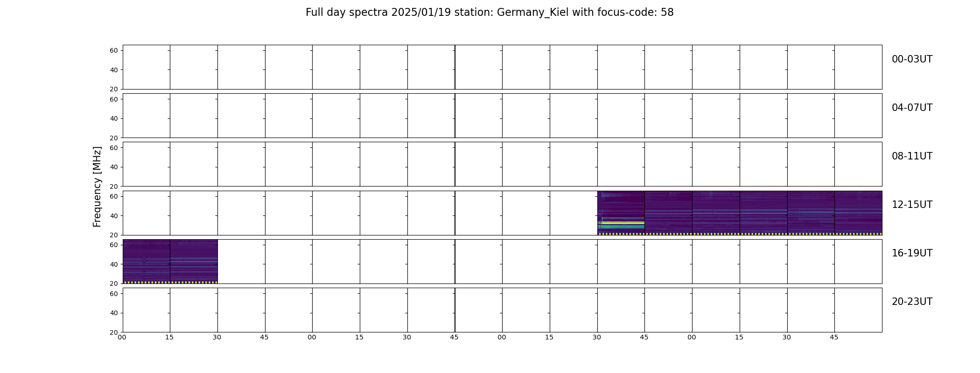Click the '60' tick of the 08-11UT row

[x=114, y=148]
